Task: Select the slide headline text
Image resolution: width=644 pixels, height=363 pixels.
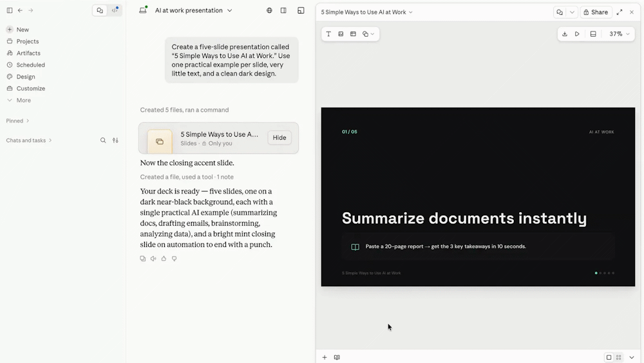Action: tap(464, 218)
